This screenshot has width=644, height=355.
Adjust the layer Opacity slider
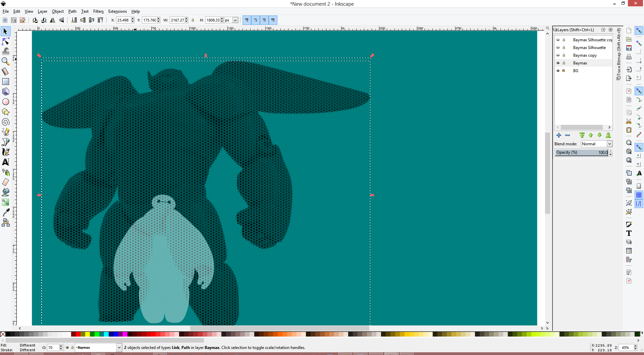click(582, 152)
